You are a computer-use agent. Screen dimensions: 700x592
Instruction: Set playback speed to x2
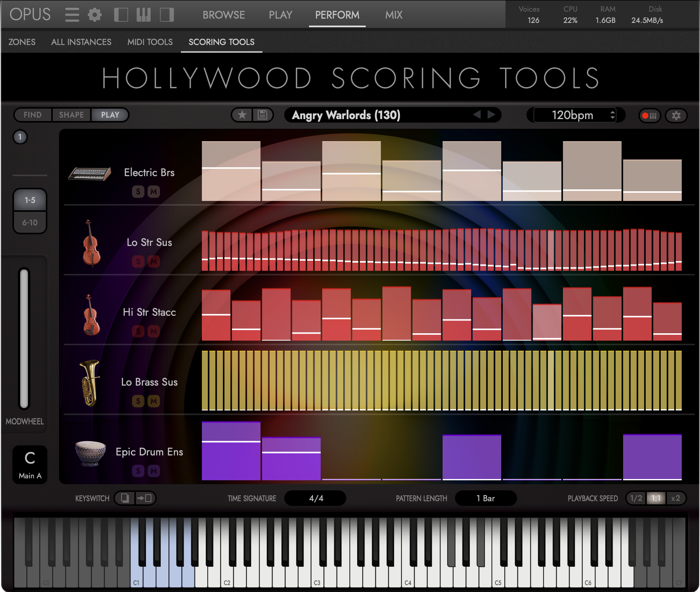(x=676, y=498)
